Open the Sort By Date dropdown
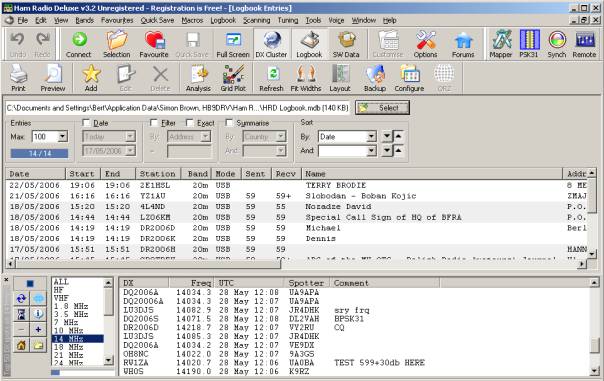The image size is (604, 381). [x=371, y=136]
